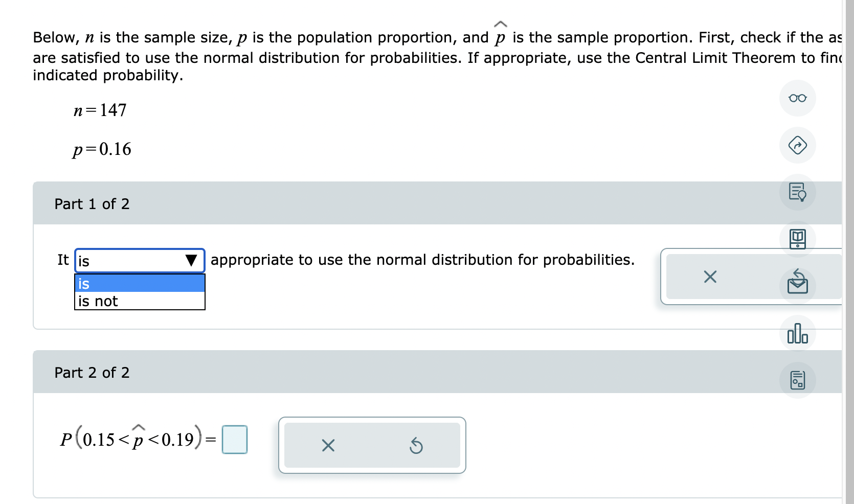Click the report icon at sidebar bottom
This screenshot has height=504, width=854.
(x=797, y=379)
